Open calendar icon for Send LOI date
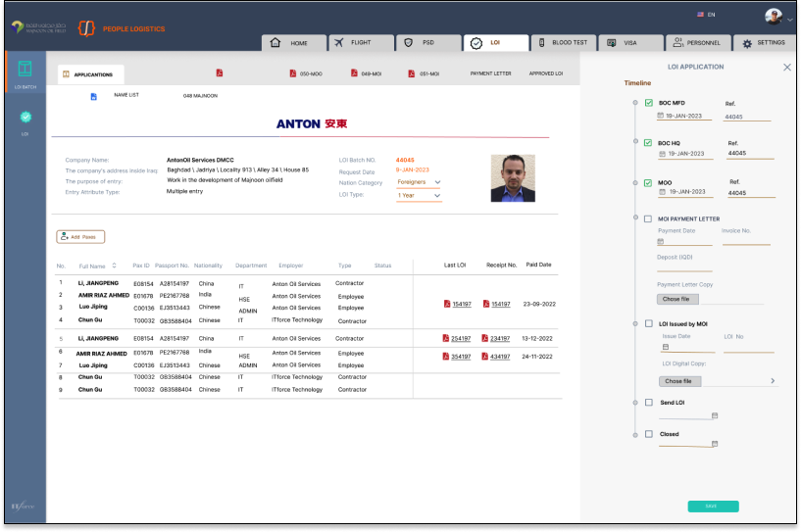The width and height of the screenshot is (801, 532). click(x=715, y=415)
